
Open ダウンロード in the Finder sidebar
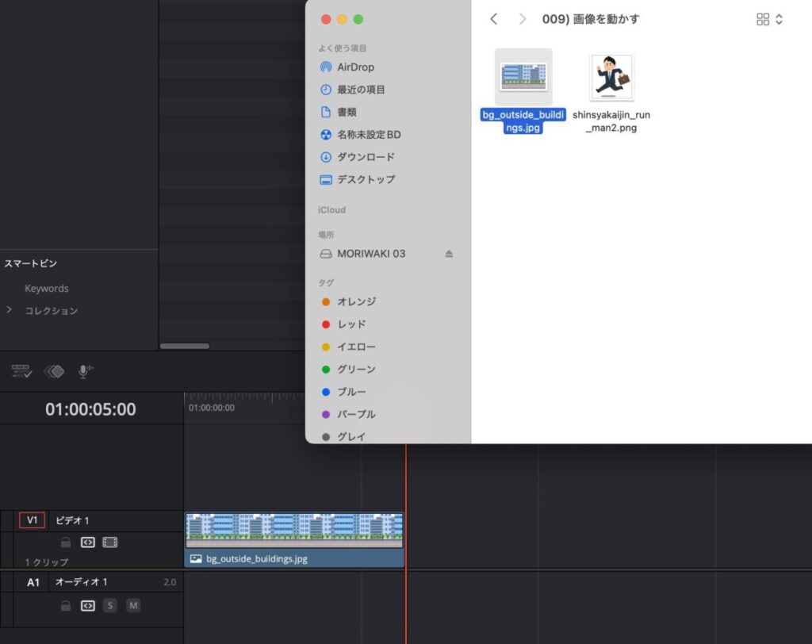tap(365, 157)
